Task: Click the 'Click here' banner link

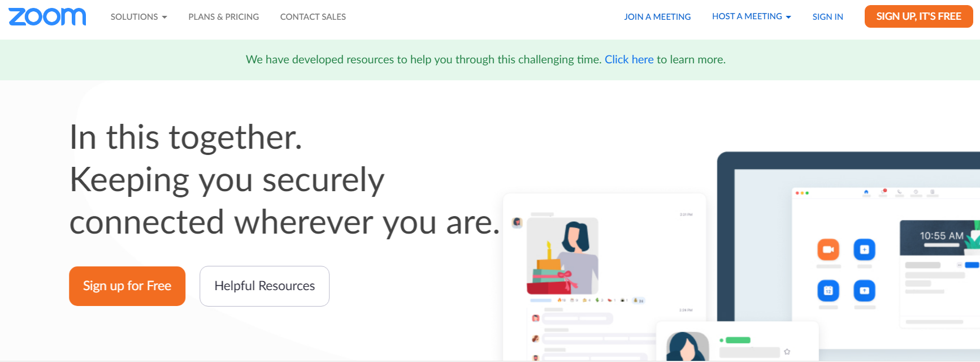Action: coord(628,59)
